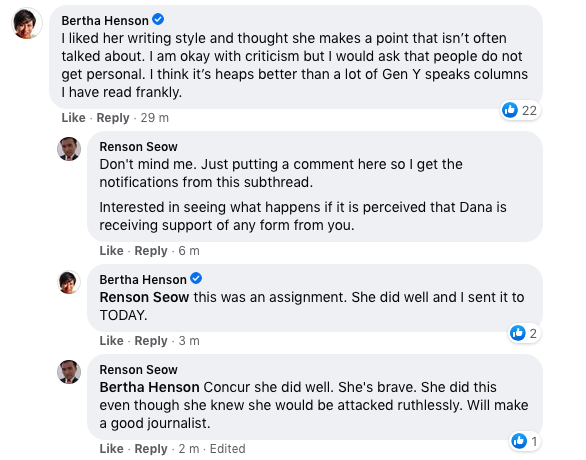Image resolution: width=586 pixels, height=460 pixels.
Task: Open the tagged Bertha Henson mention link
Action: pyautogui.click(x=149, y=388)
